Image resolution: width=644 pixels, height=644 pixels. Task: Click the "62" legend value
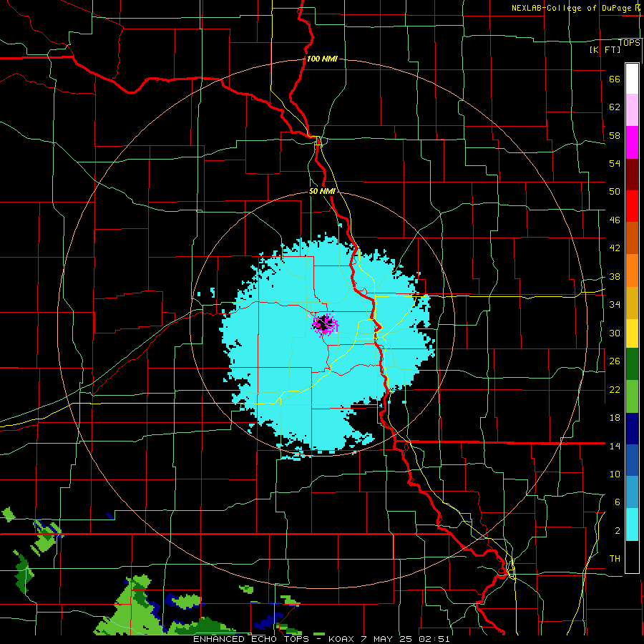point(615,107)
